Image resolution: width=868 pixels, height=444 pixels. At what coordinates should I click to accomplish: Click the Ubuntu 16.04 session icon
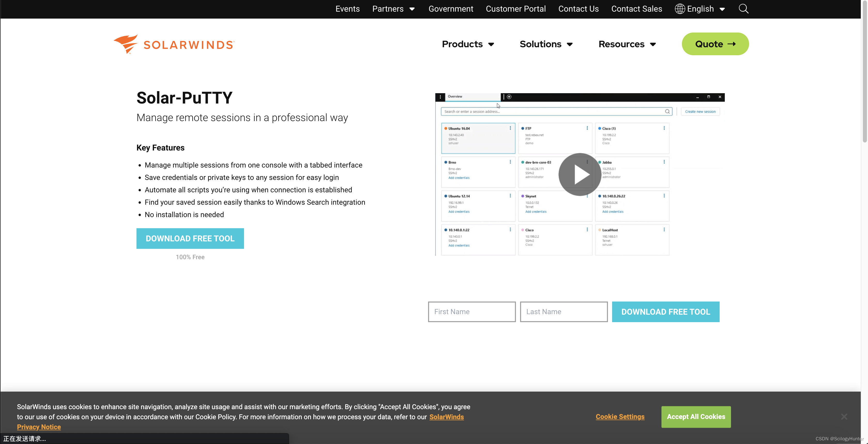[446, 128]
